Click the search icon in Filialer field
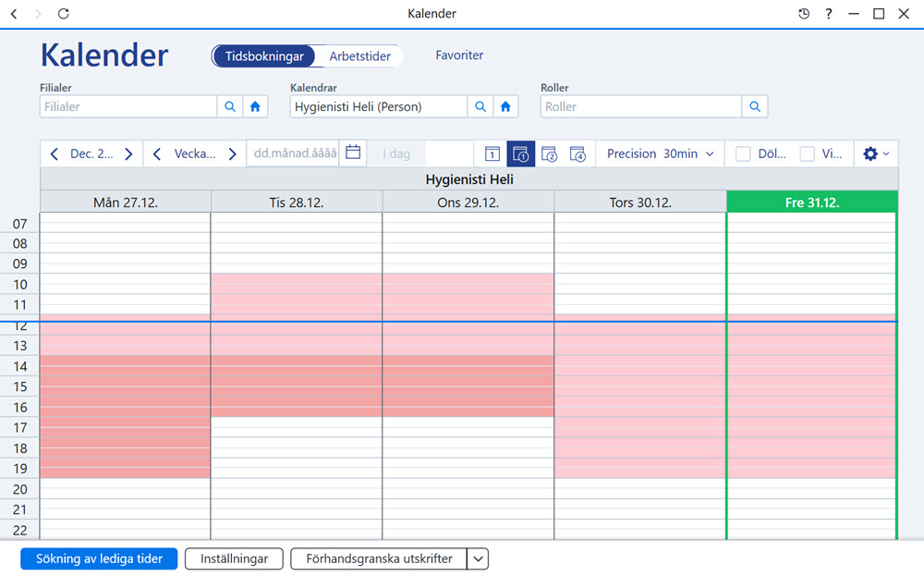 pyautogui.click(x=230, y=106)
